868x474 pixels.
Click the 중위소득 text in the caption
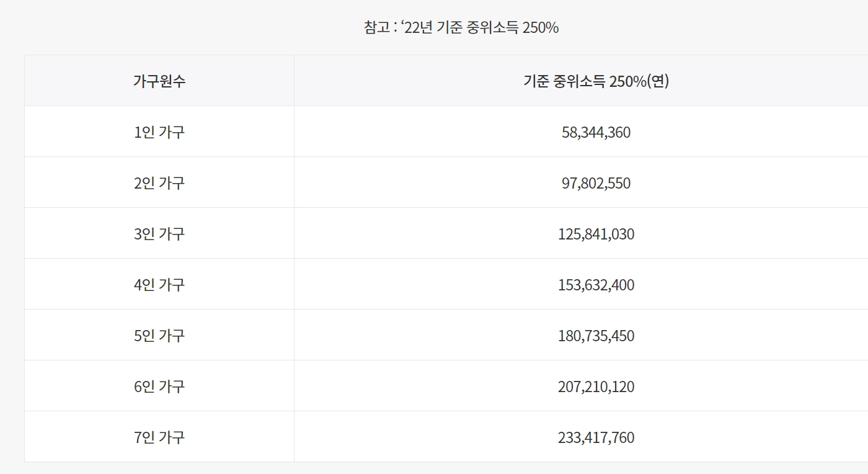pos(492,28)
